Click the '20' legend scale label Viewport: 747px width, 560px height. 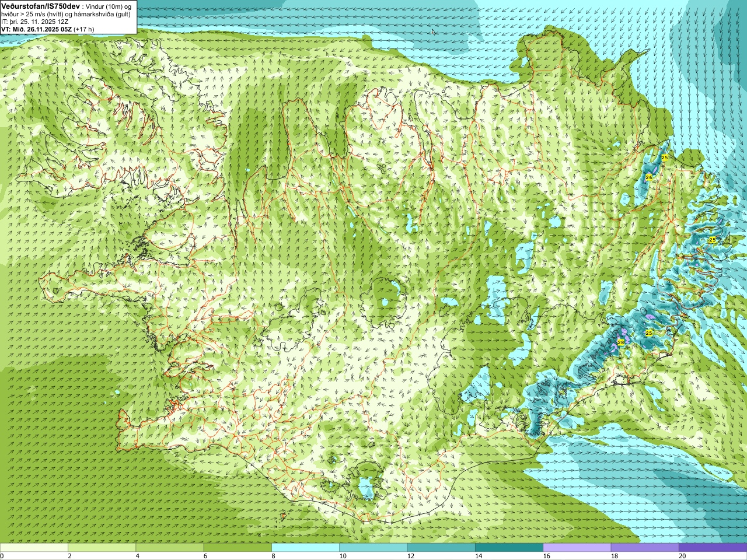click(x=682, y=556)
